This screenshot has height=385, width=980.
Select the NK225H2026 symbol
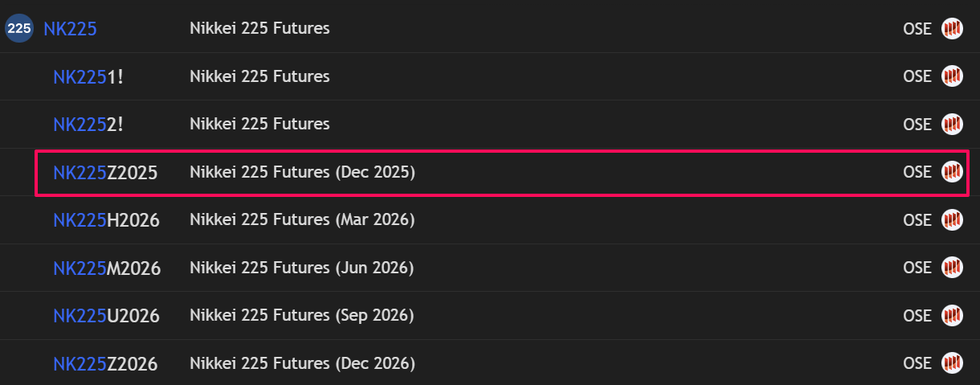[x=106, y=220]
